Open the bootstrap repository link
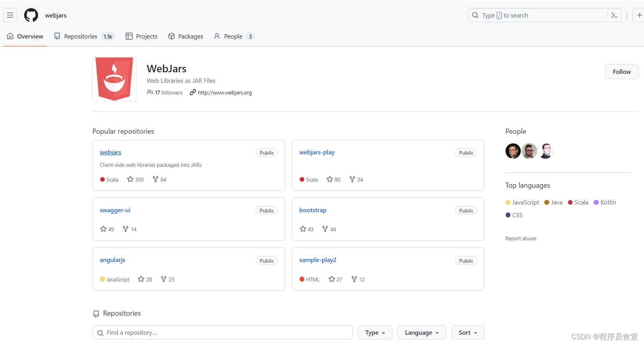 pos(313,210)
